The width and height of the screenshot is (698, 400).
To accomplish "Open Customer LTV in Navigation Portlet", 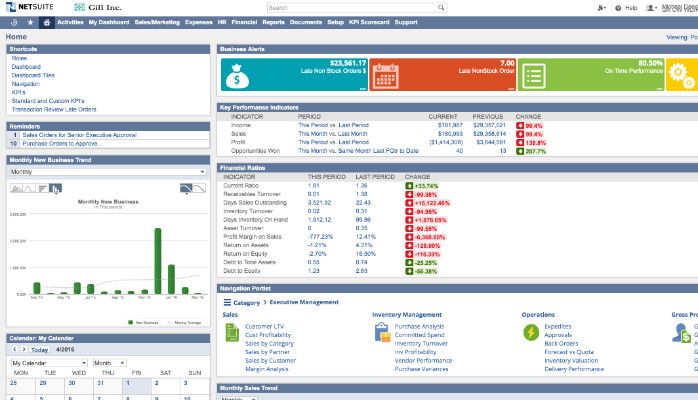I will coord(263,326).
